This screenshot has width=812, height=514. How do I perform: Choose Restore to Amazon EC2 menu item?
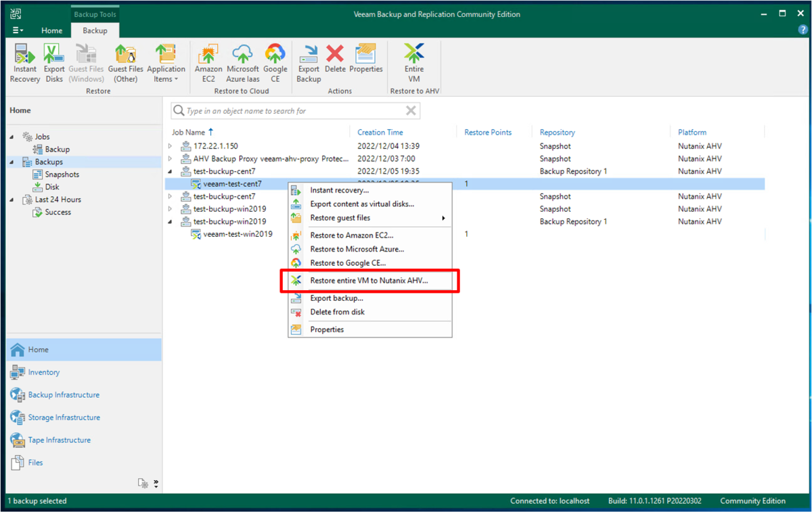(370, 235)
